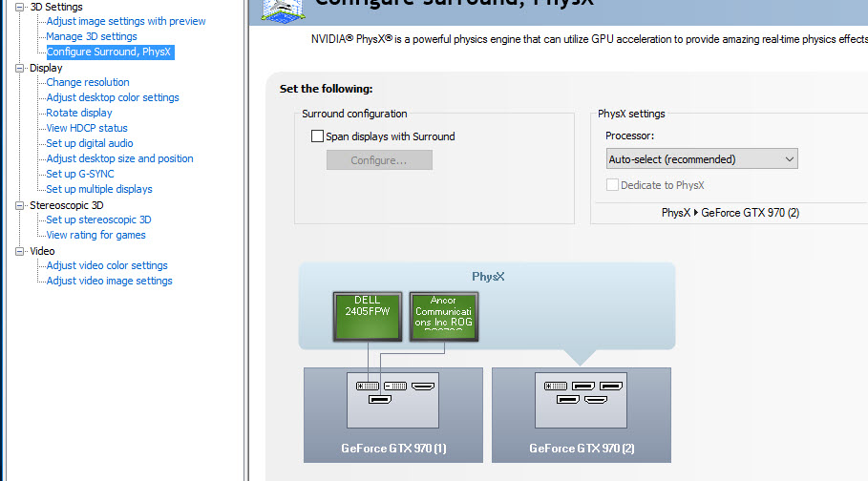
Task: Click the PhysX GeForce GTX 970 (2) status text
Action: click(730, 213)
